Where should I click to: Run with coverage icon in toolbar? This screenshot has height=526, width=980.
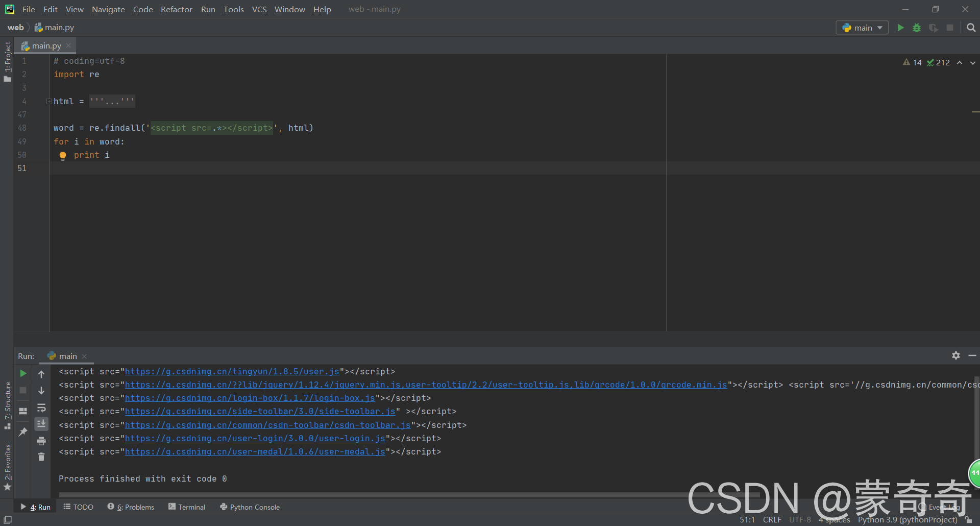point(934,28)
